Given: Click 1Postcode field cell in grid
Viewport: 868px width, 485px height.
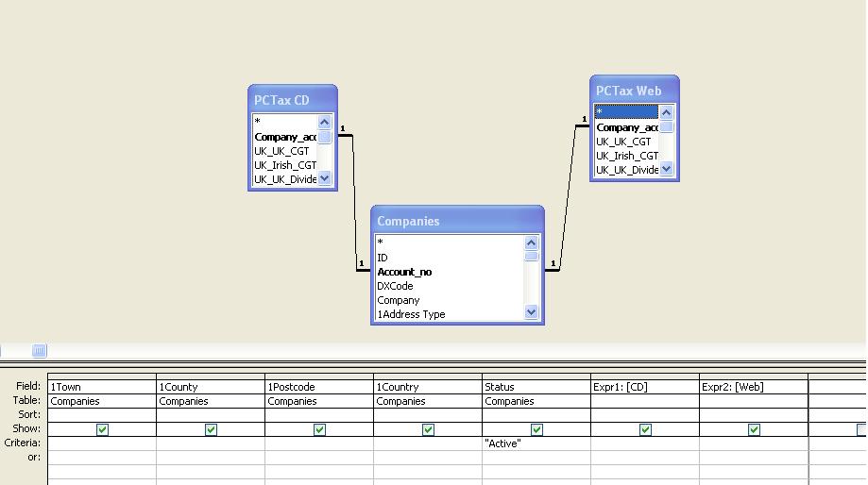Looking at the screenshot, I should coord(319,387).
